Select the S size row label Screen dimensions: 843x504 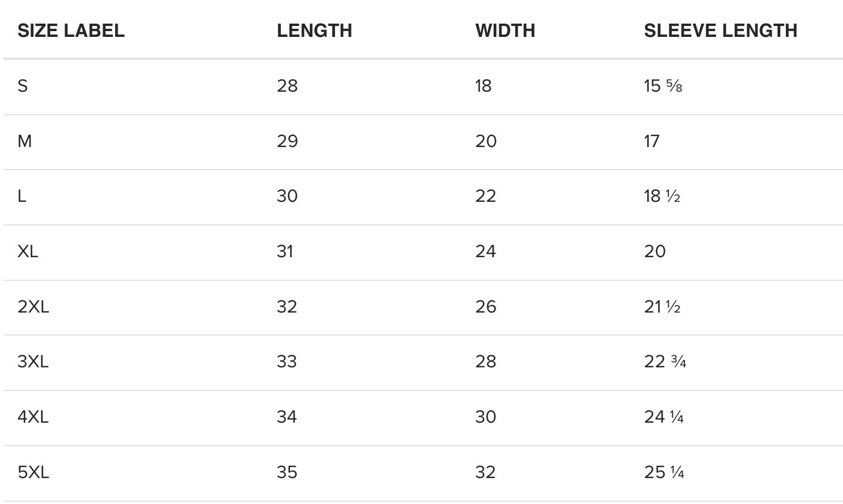point(22,86)
